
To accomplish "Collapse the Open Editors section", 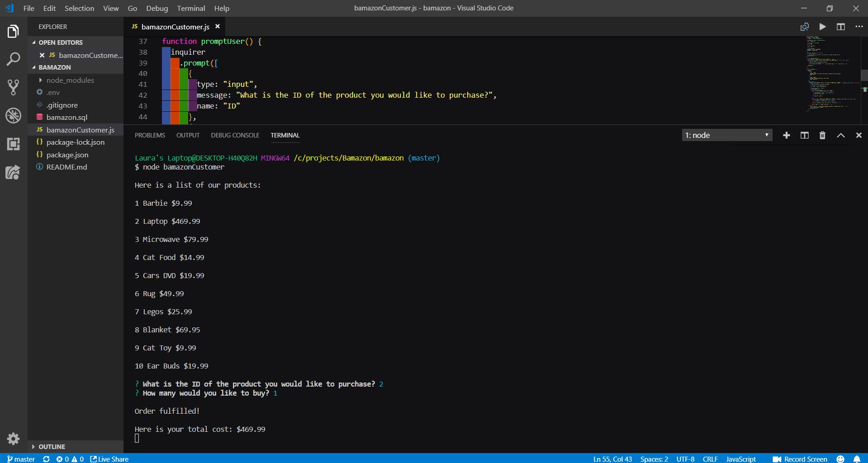I will tap(75, 43).
